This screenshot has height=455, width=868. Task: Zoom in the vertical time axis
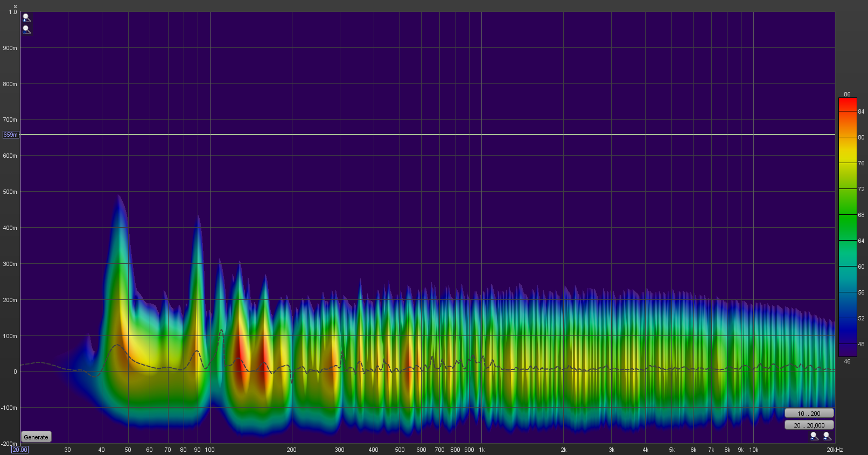click(x=26, y=18)
